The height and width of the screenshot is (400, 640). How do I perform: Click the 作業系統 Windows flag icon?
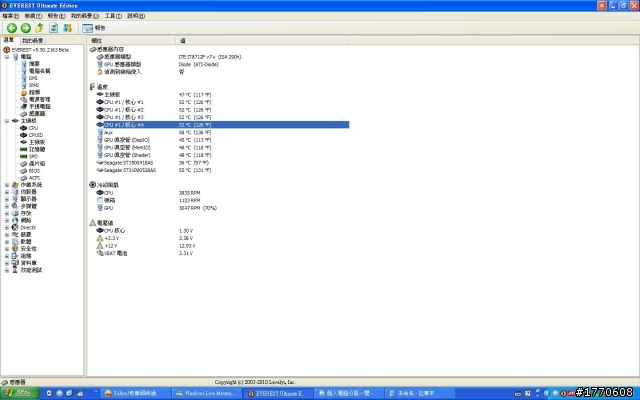[x=15, y=185]
